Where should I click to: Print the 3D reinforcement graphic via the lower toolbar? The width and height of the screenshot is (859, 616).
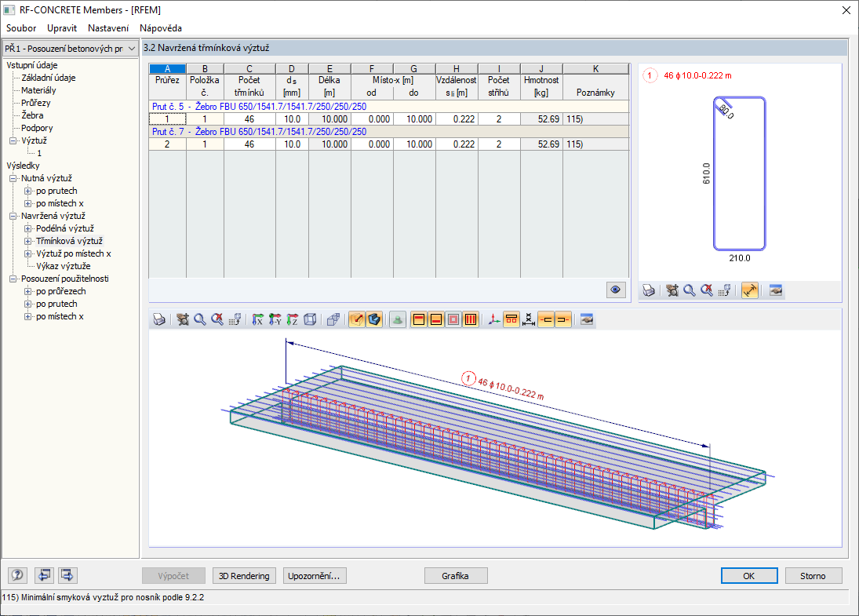coord(159,319)
